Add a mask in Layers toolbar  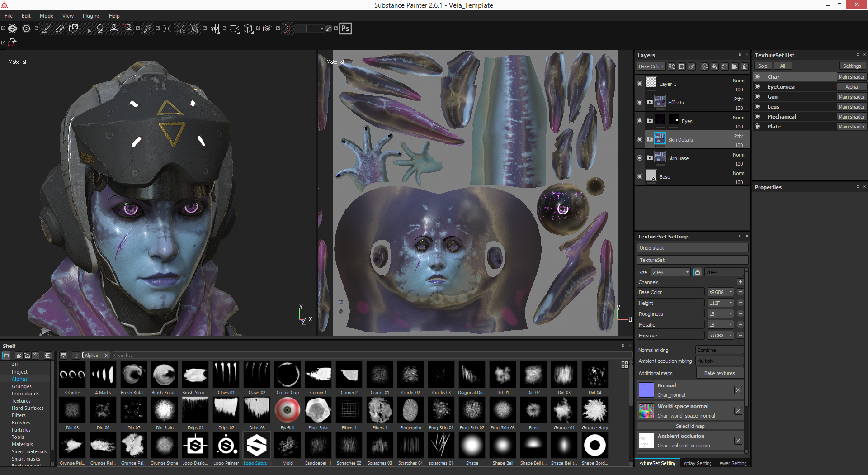tap(682, 66)
